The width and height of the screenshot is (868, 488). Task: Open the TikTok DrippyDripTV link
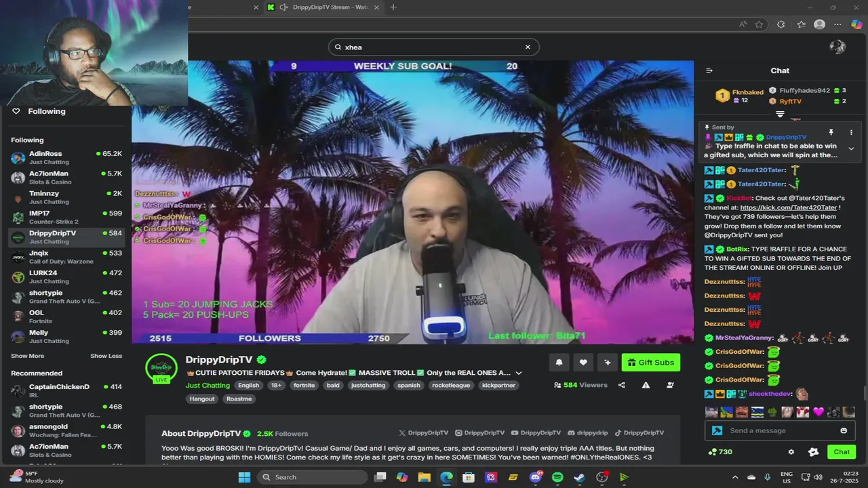(x=639, y=432)
